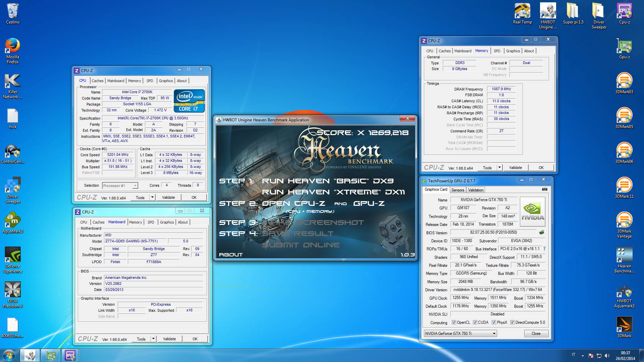The height and width of the screenshot is (362, 644).
Task: Click SUBMIT ONLINE in Heaven app
Action: (301, 245)
